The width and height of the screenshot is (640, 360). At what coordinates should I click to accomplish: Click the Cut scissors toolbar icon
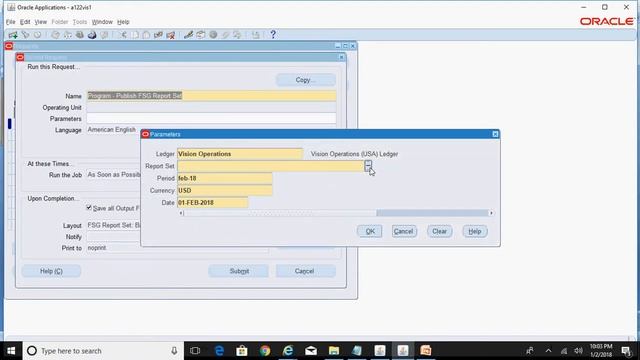pos(123,35)
